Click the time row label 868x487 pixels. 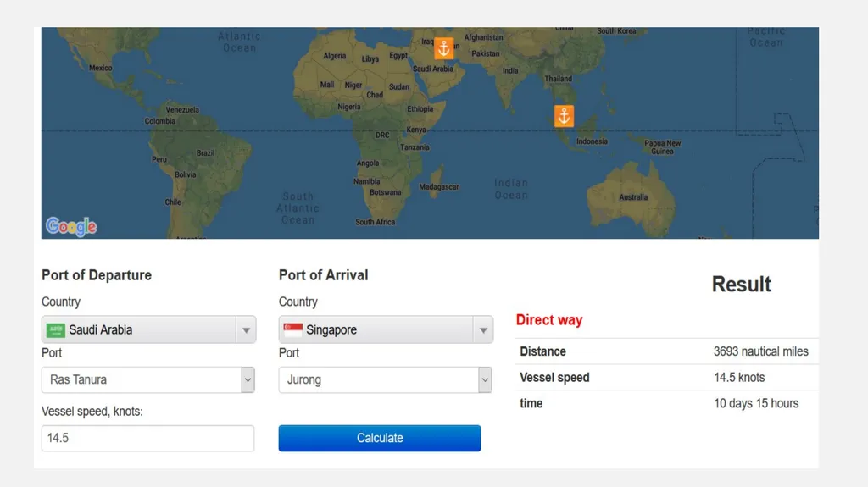point(531,403)
